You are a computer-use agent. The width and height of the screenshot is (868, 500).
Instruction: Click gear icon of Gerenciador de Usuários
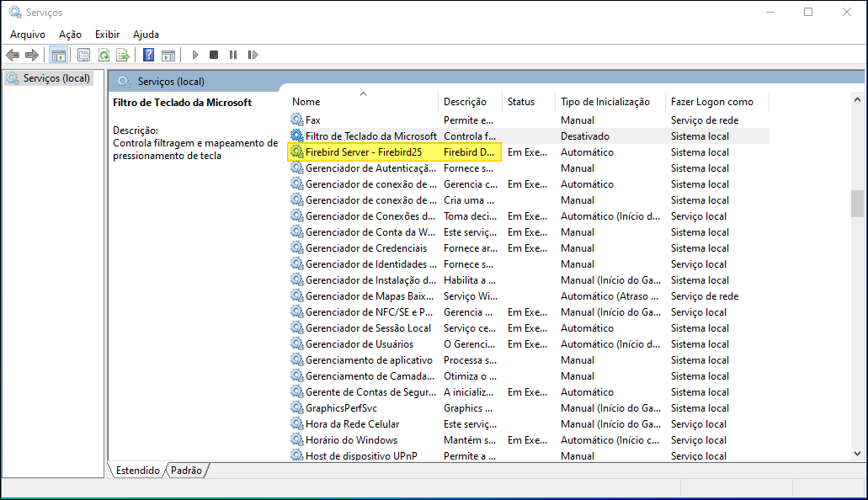click(296, 343)
